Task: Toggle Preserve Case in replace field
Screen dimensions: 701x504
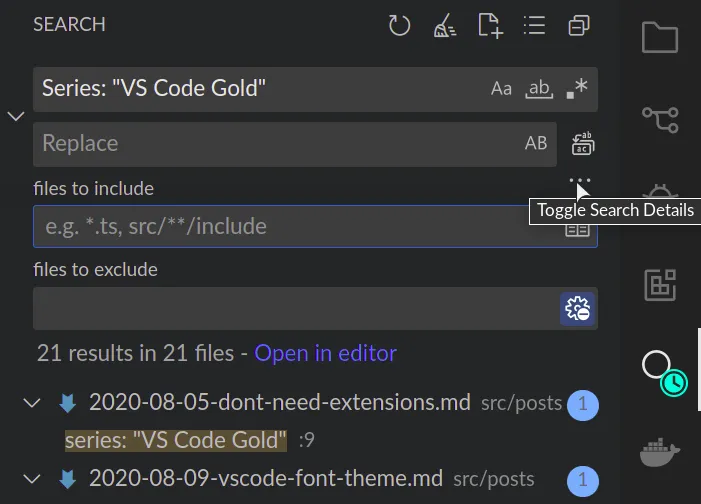Action: click(x=536, y=143)
